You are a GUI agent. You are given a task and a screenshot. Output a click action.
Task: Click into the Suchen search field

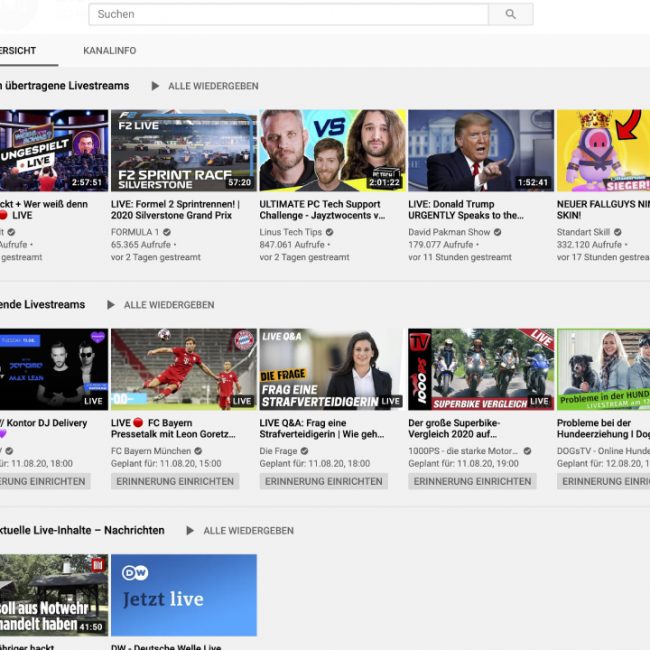pos(288,14)
